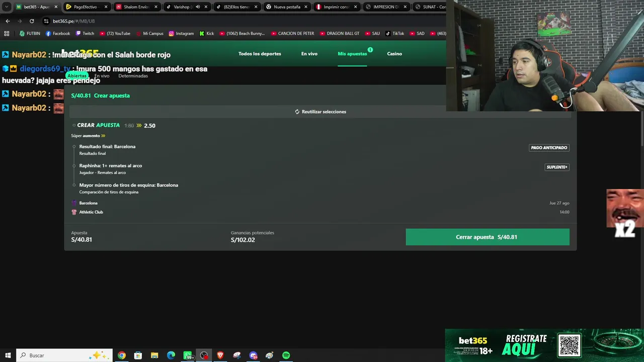Click the taskbar search box Buscar
The height and width of the screenshot is (362, 644).
click(x=65, y=355)
